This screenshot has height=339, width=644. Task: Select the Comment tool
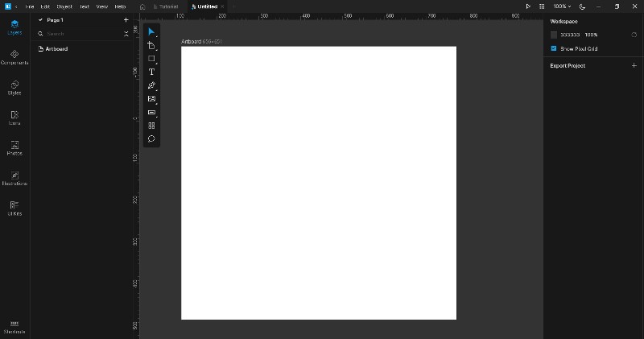[151, 138]
